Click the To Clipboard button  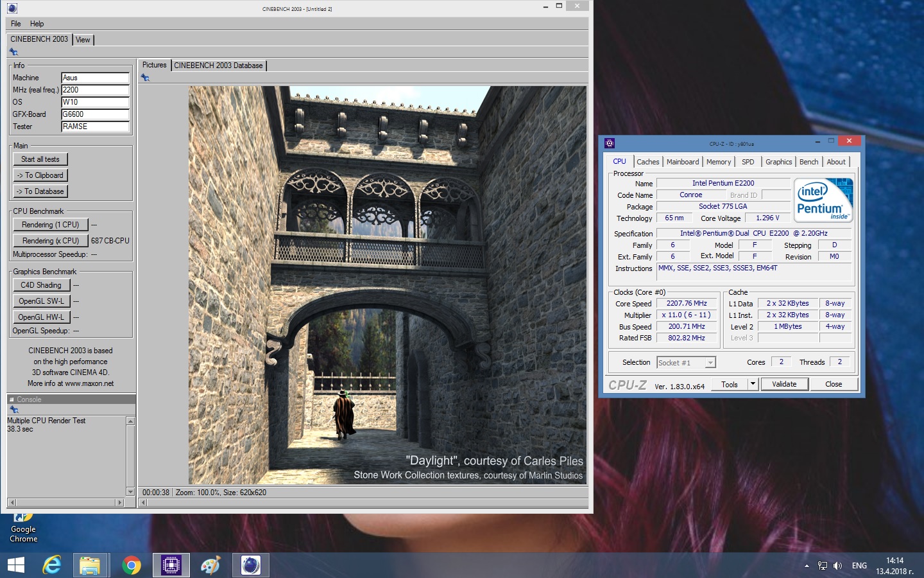tap(40, 175)
